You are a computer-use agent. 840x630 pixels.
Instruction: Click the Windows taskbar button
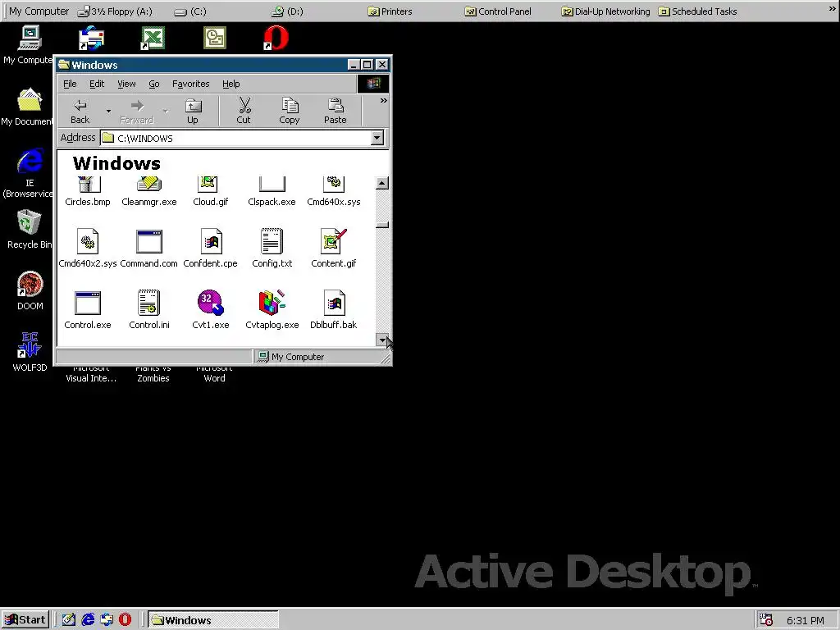(x=212, y=620)
